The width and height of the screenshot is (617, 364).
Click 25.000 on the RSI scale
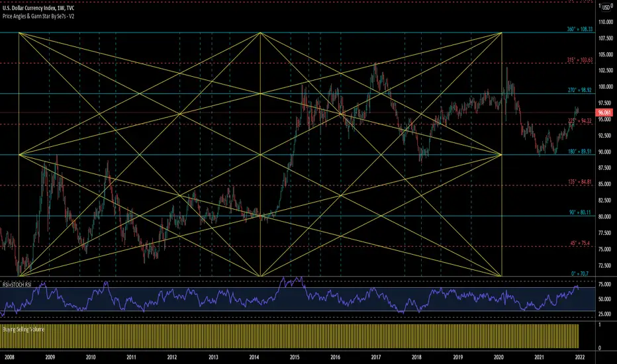click(x=606, y=314)
